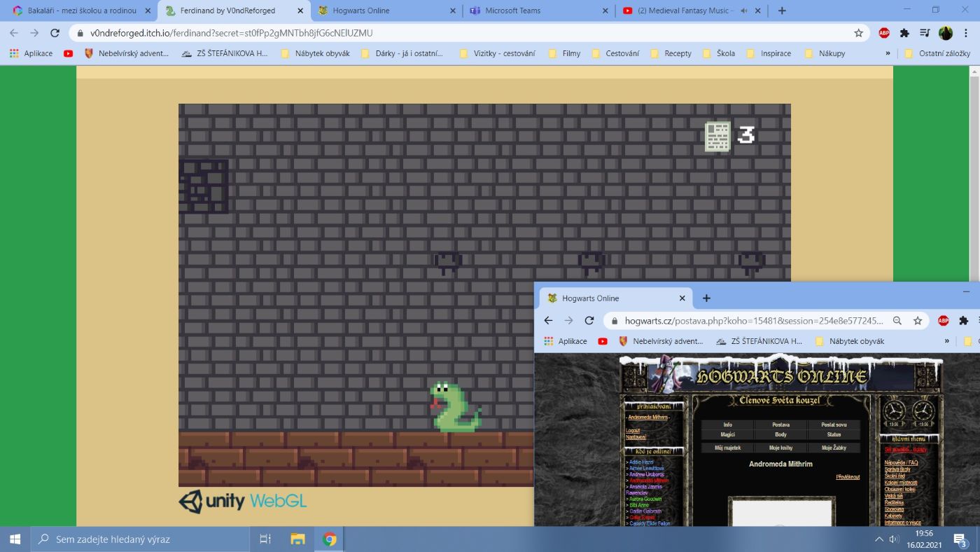Open Adblock Plus in Hogwarts popup window
980x552 pixels.
943,321
